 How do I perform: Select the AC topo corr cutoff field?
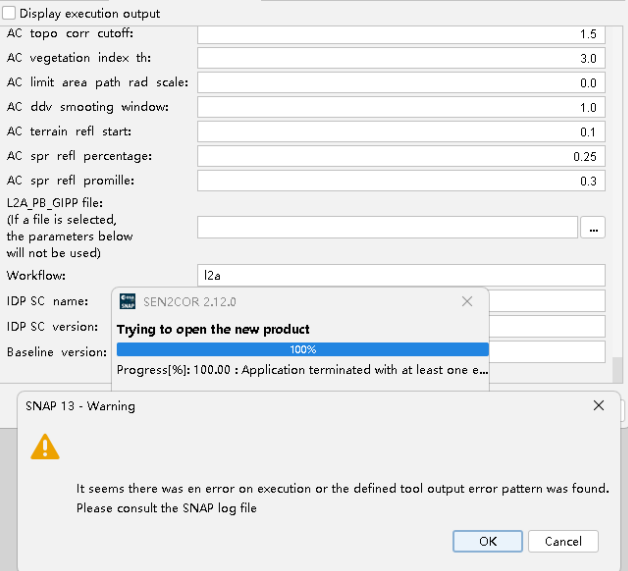pyautogui.click(x=400, y=35)
